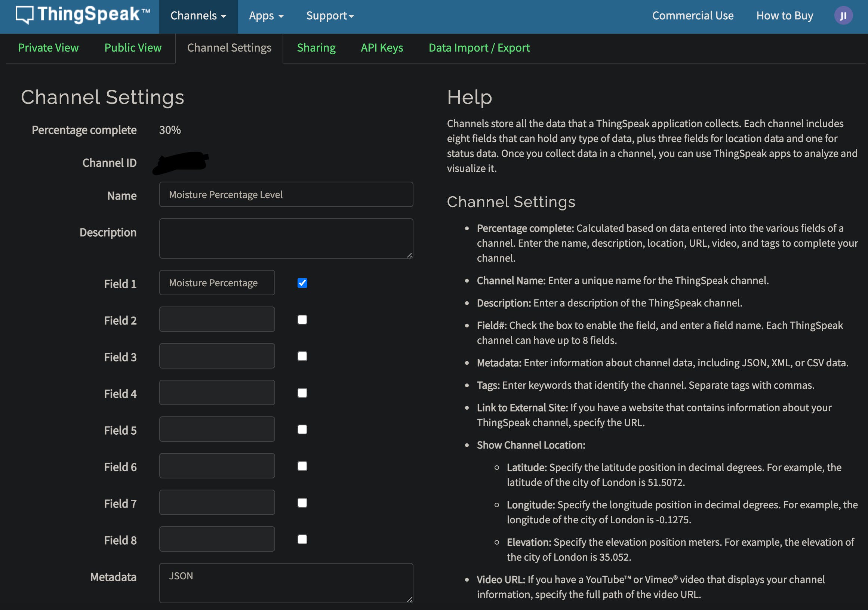Image resolution: width=868 pixels, height=610 pixels.
Task: Go to Commercial Use page
Action: (693, 15)
